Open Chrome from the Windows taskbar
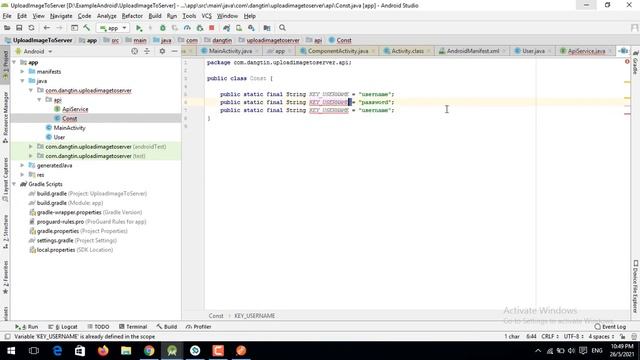Image resolution: width=640 pixels, height=360 pixels. coord(149,351)
